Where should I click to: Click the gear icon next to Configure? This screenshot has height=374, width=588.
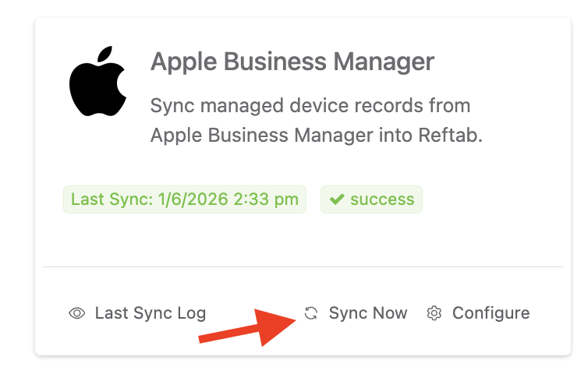coord(434,313)
